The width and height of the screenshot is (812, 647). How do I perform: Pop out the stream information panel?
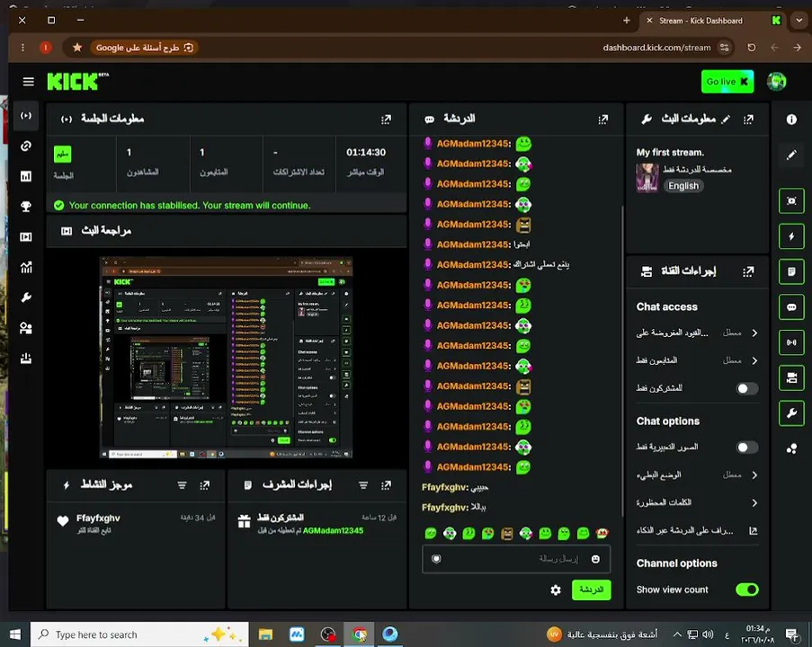point(748,120)
